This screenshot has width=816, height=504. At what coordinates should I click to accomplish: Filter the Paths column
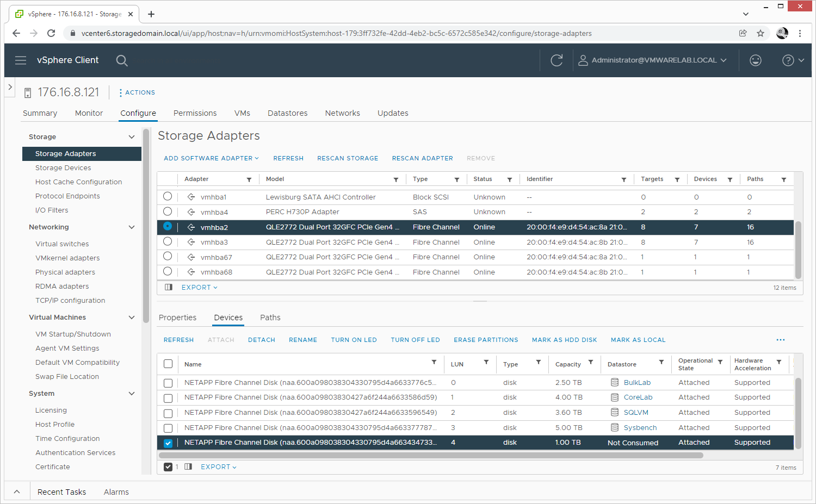(784, 179)
